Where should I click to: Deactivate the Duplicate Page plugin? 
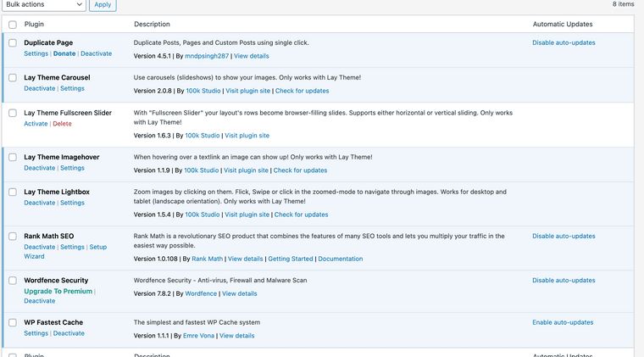click(x=96, y=53)
